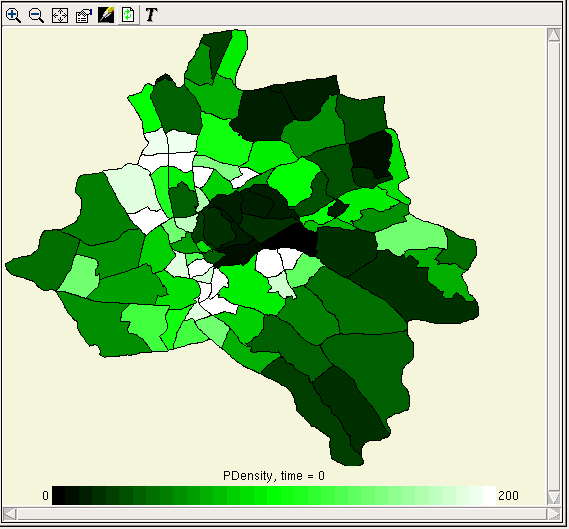Click vertical scrollbar up arrow
The height and width of the screenshot is (529, 569).
tap(554, 35)
